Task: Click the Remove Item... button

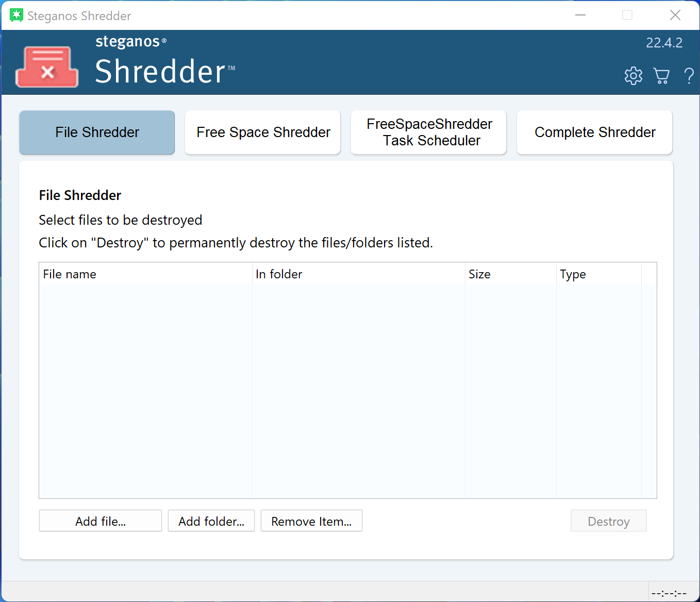Action: pyautogui.click(x=311, y=521)
